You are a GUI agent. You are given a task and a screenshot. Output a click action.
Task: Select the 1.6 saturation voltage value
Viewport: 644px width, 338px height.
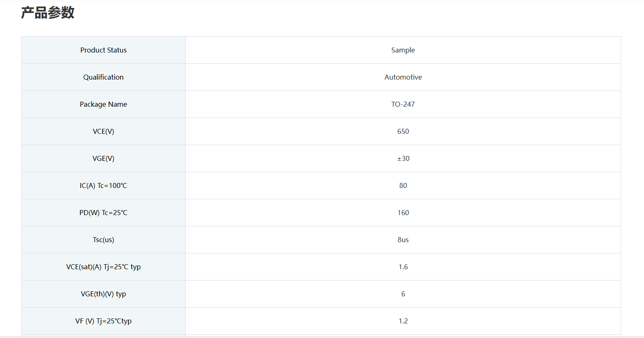coord(403,267)
